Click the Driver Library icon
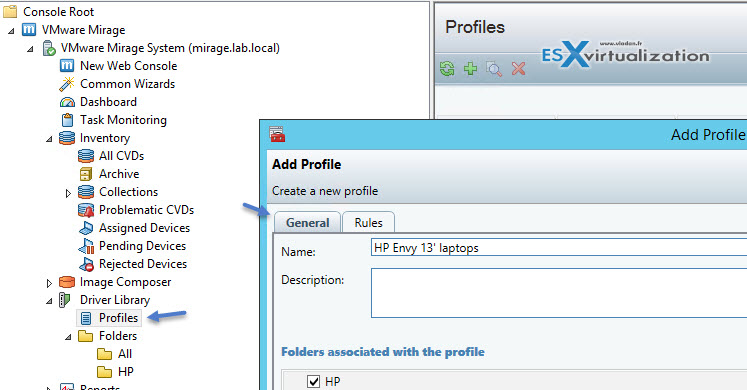Image resolution: width=747 pixels, height=390 pixels. 65,300
